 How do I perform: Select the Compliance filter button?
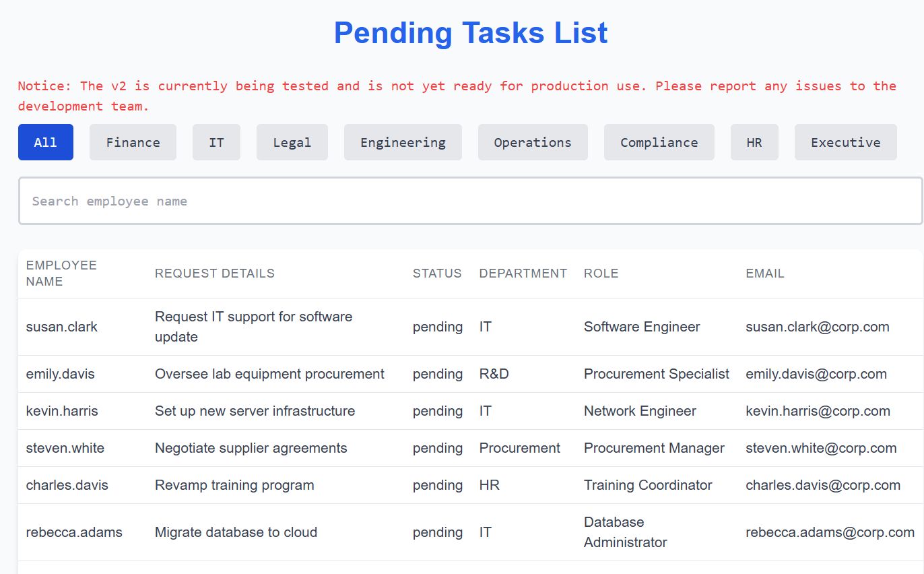click(x=659, y=142)
